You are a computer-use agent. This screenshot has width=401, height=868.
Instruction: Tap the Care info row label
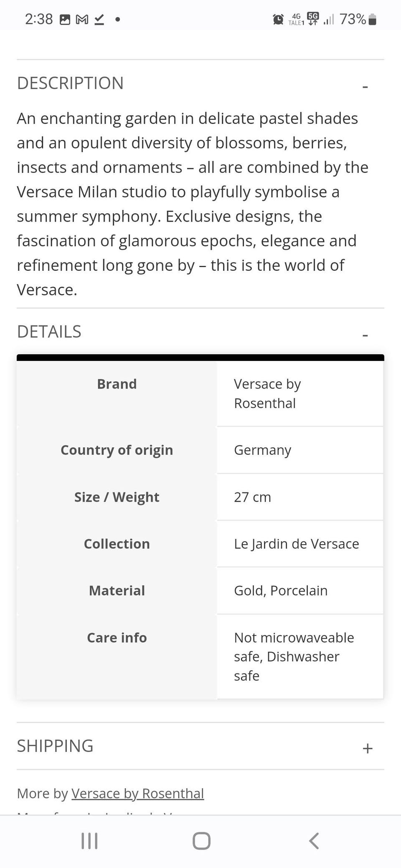point(117,638)
